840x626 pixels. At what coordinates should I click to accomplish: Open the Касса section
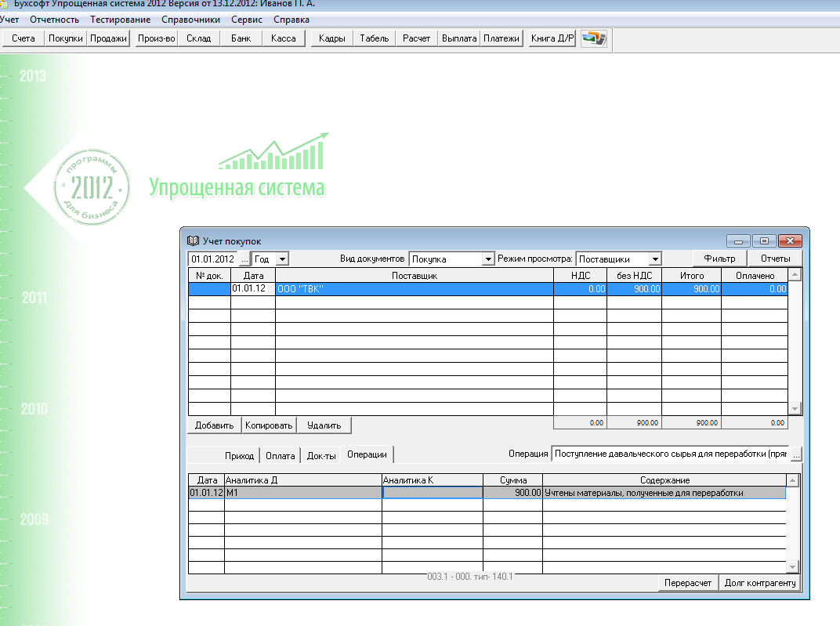point(284,38)
